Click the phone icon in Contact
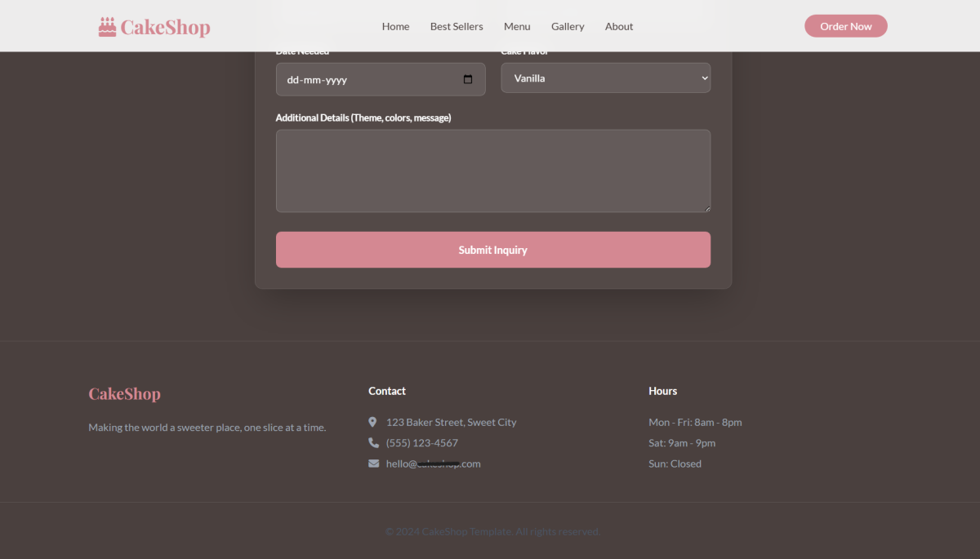This screenshot has height=559, width=980. coord(373,443)
